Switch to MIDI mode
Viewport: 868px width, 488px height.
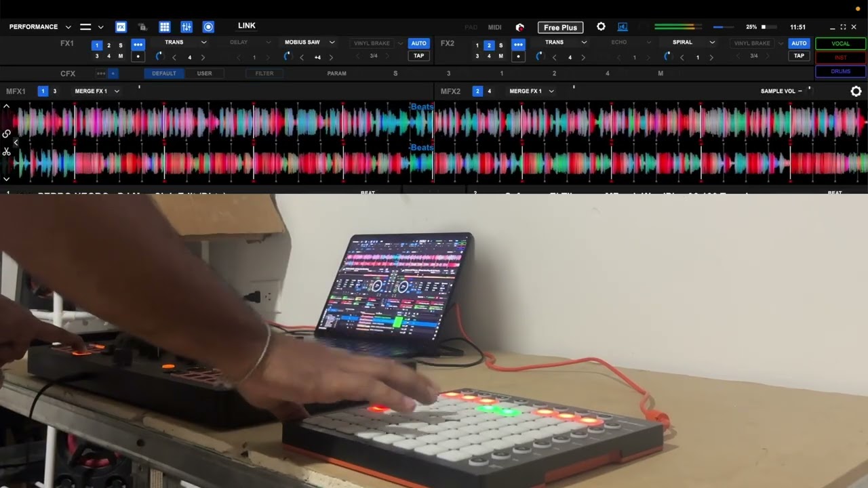click(495, 27)
